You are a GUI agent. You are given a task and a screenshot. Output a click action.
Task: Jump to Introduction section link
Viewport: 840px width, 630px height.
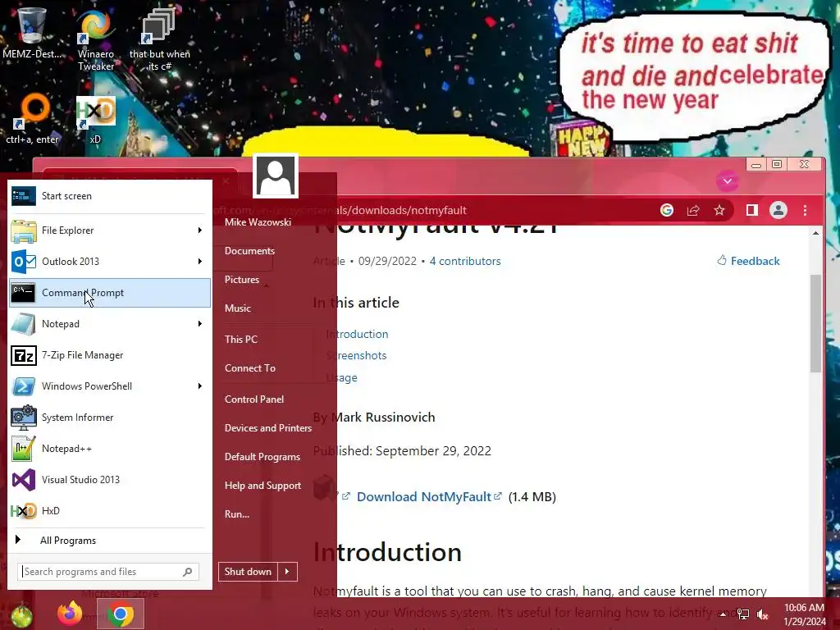point(358,334)
